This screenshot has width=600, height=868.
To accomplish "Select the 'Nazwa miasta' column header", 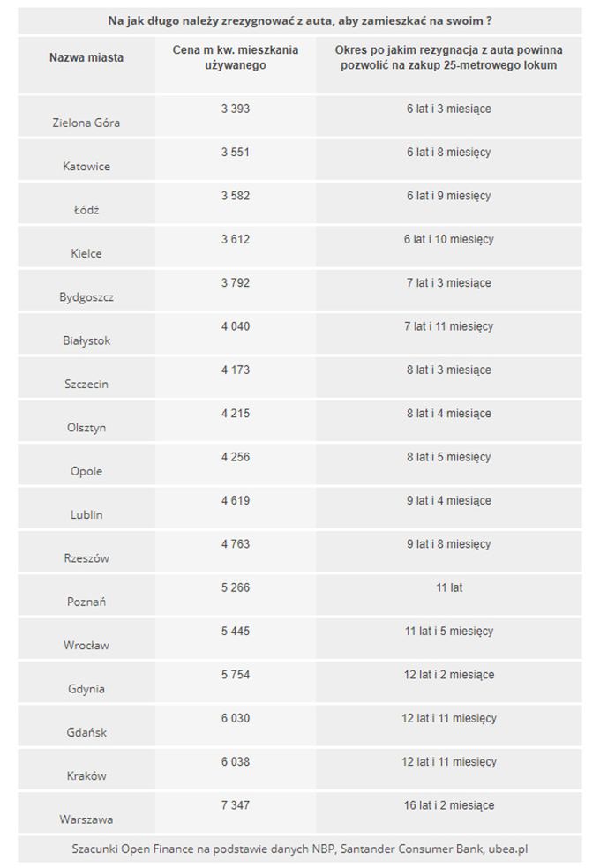I will pyautogui.click(x=86, y=57).
